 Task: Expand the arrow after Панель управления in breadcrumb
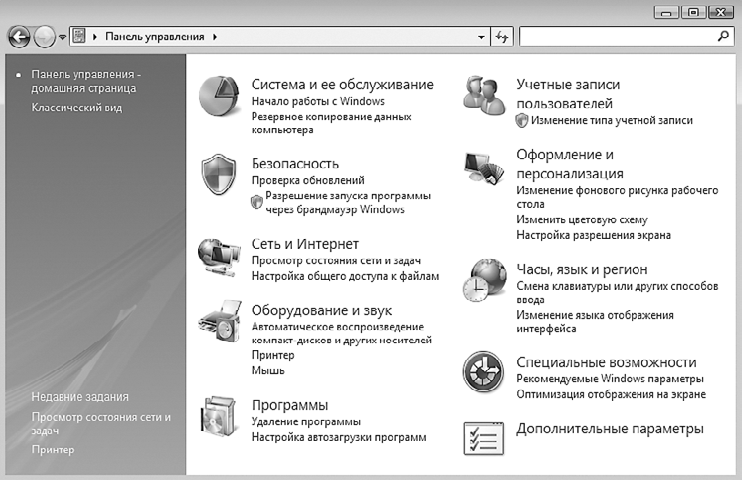pos(214,37)
